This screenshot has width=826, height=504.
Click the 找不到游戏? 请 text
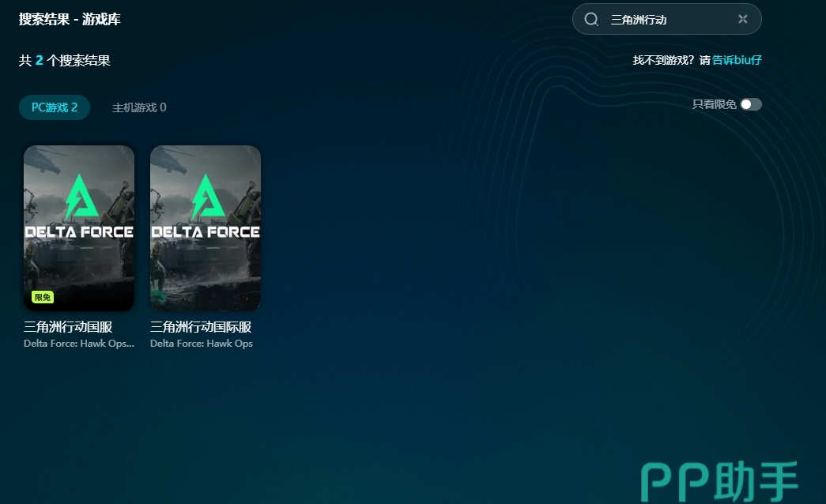(x=671, y=60)
